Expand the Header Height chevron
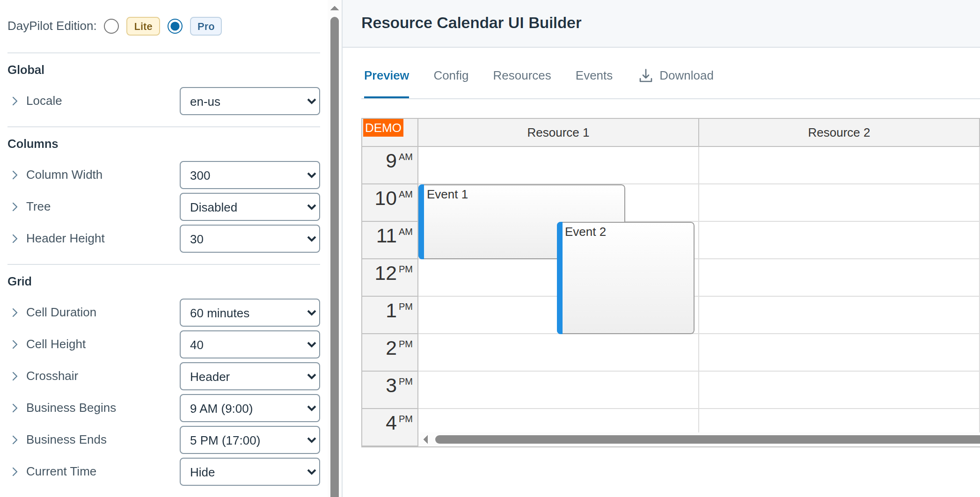Image resolution: width=980 pixels, height=497 pixels. [x=15, y=239]
